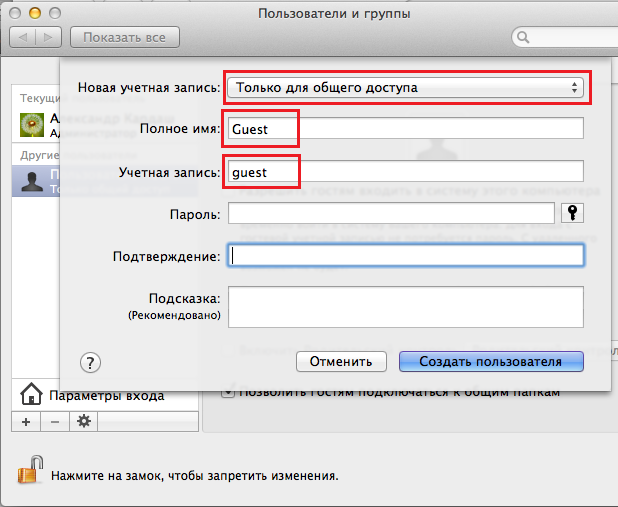This screenshot has width=618, height=507.
Task: Click the Показать все button
Action: (125, 37)
